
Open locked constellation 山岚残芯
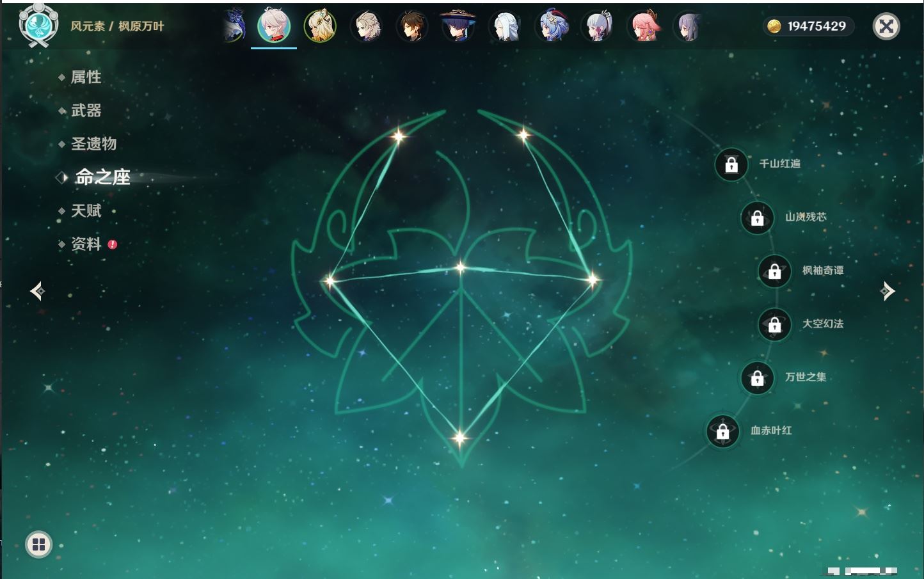[x=758, y=218]
